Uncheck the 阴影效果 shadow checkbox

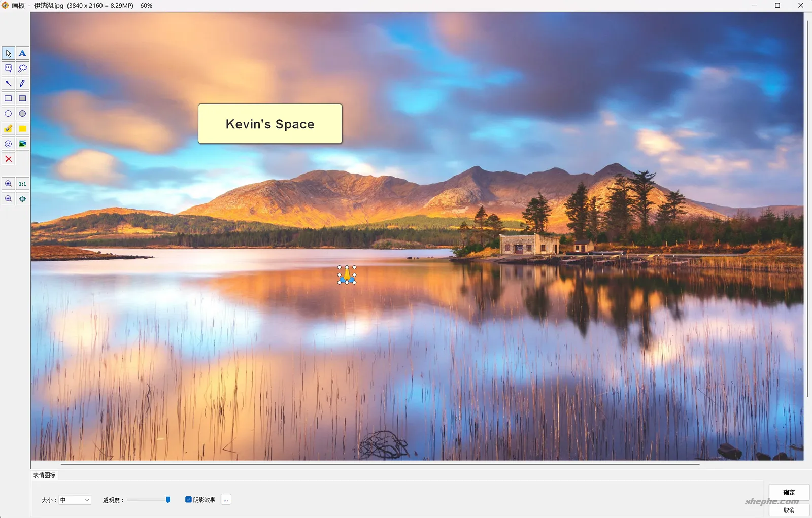188,499
